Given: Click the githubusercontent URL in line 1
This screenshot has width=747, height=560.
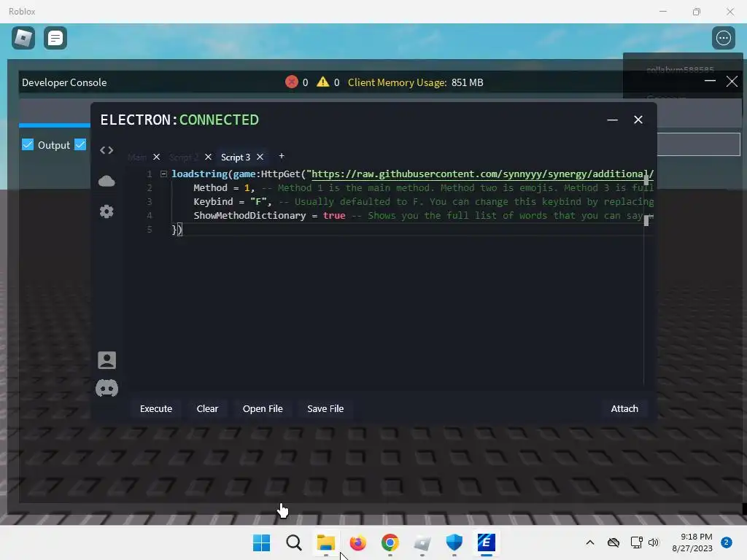Looking at the screenshot, I should click(x=482, y=174).
